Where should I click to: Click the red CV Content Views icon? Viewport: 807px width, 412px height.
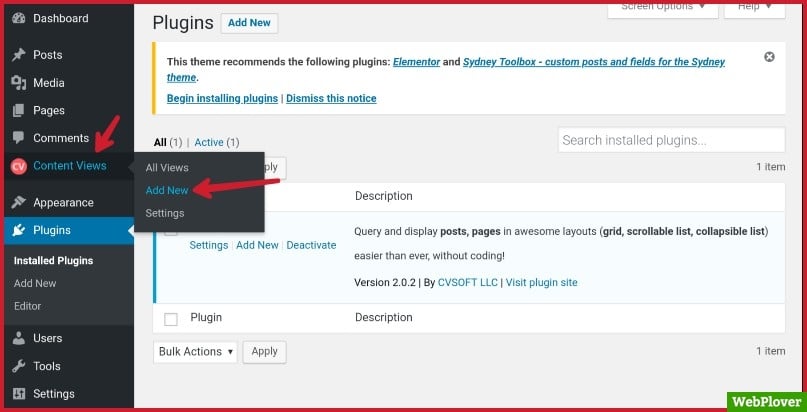coord(19,166)
